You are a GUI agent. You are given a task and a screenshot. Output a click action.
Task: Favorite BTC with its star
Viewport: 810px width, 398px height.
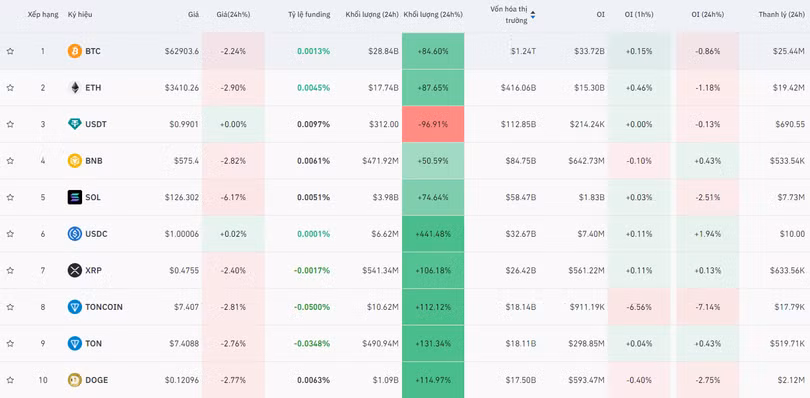[10, 51]
